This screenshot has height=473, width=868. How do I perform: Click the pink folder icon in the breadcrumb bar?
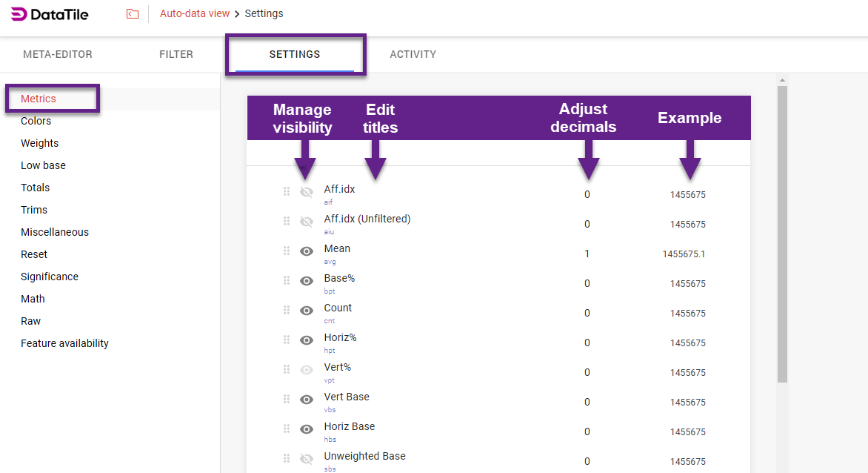tap(132, 13)
